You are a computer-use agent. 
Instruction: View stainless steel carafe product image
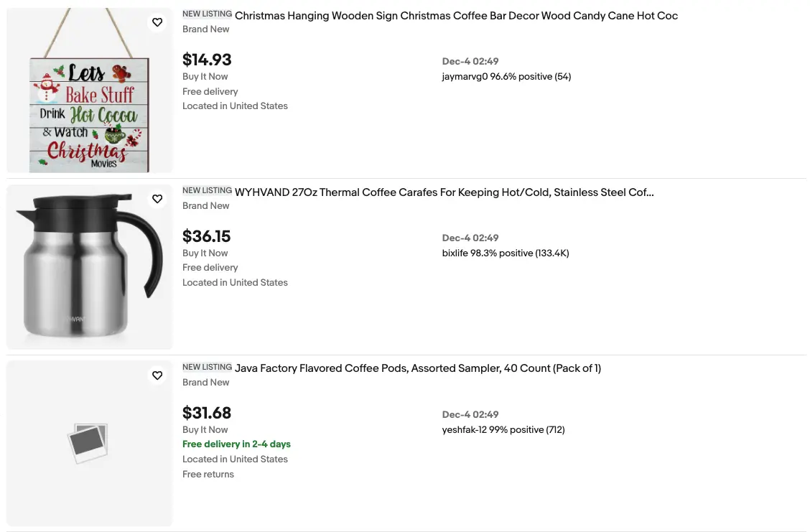[x=89, y=267]
